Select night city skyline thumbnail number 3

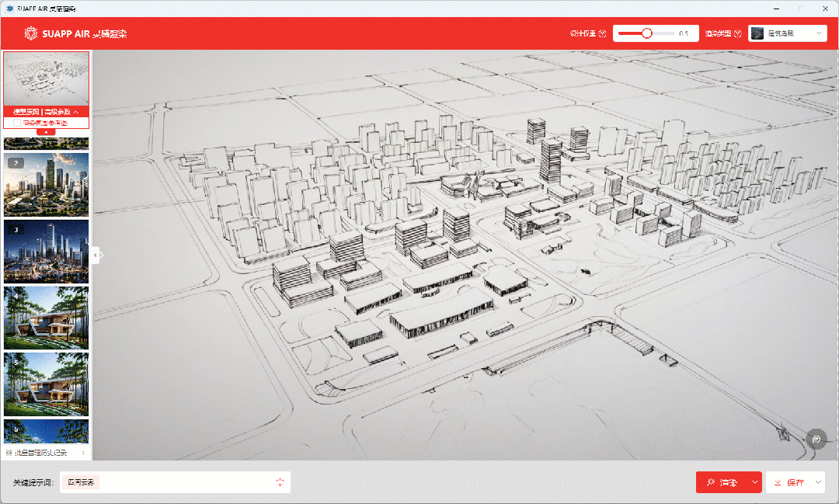tap(46, 251)
